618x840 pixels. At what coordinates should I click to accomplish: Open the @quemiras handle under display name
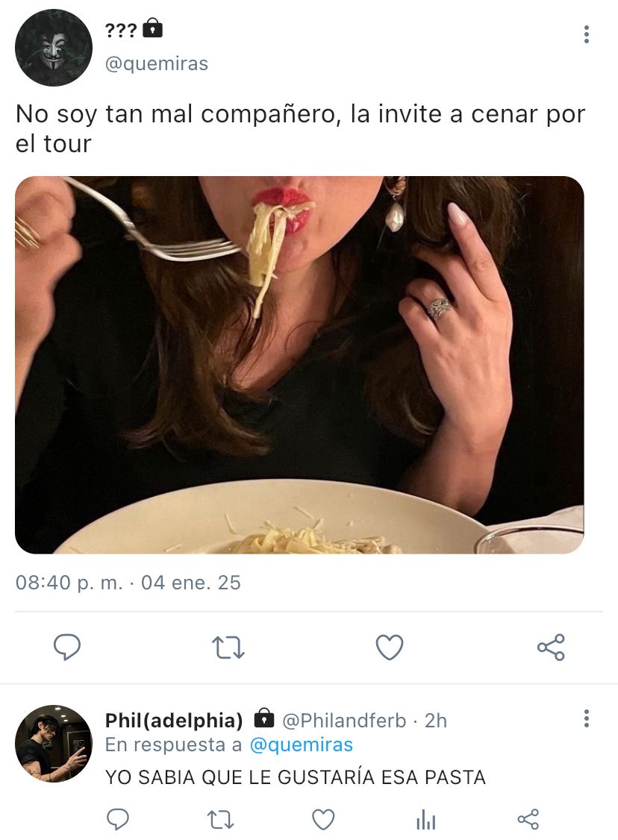pos(157,63)
